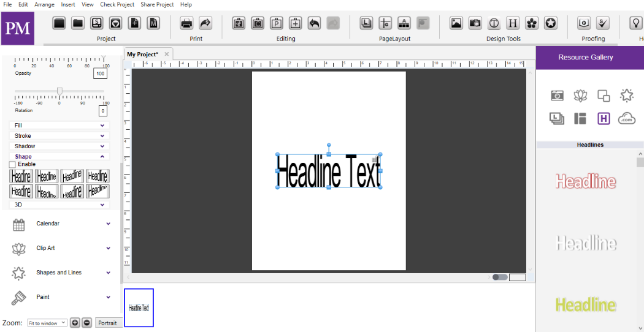Expand the Fill section

(x=59, y=125)
